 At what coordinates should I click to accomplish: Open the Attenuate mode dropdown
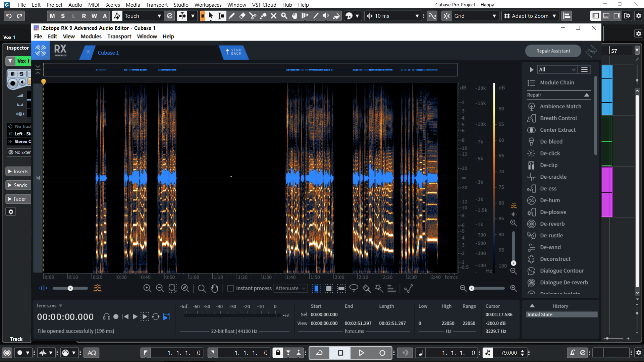tap(290, 288)
